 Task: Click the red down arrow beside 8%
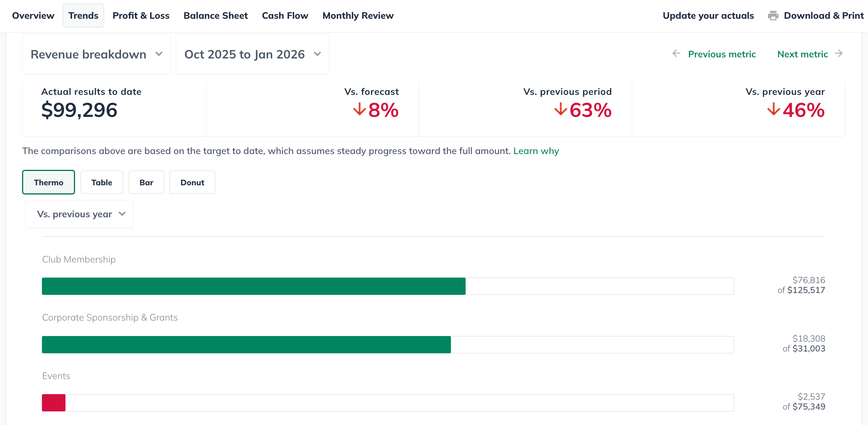click(x=359, y=109)
